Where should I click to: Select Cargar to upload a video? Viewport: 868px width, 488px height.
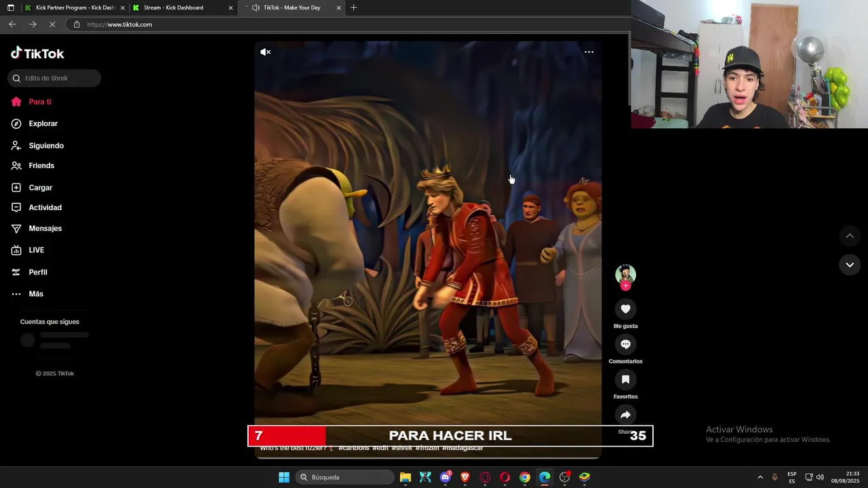tap(41, 188)
